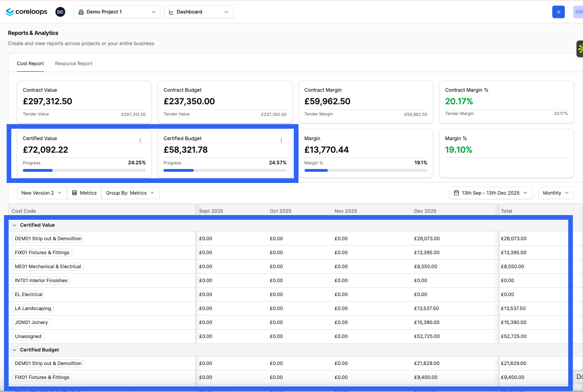Viewport: 583px width, 392px height.
Task: Switch to the Resource Report tab
Action: 74,64
